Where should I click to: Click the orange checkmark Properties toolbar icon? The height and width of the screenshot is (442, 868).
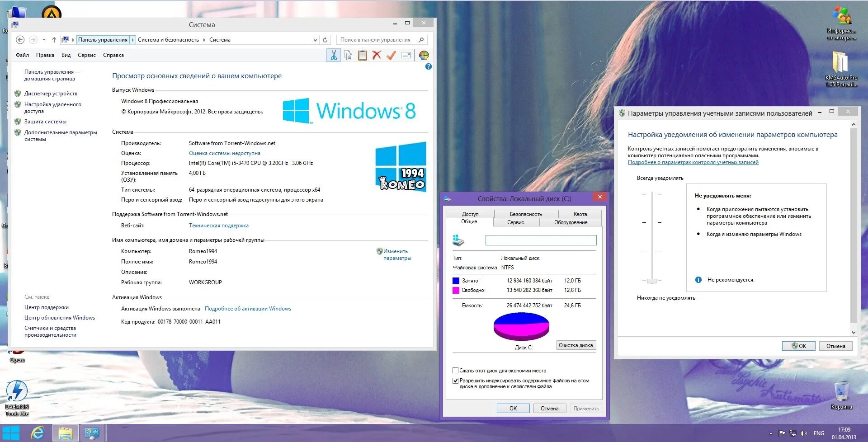391,55
